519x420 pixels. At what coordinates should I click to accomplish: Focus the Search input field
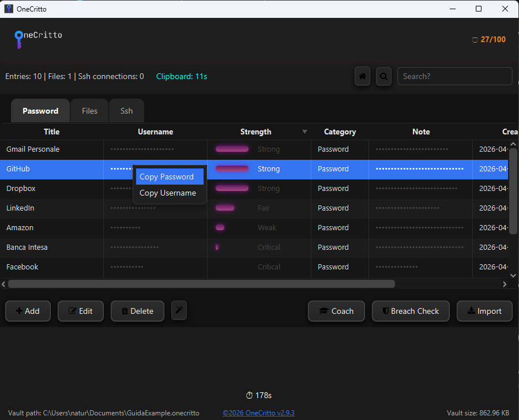(x=454, y=76)
